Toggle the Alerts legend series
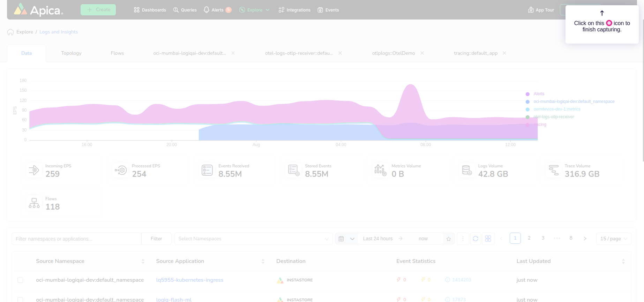 [539, 94]
